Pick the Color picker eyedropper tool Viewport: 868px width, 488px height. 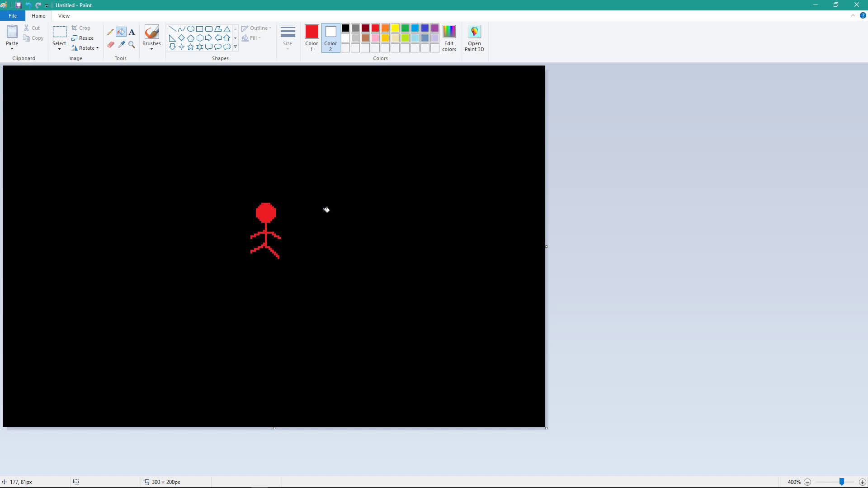(x=121, y=45)
